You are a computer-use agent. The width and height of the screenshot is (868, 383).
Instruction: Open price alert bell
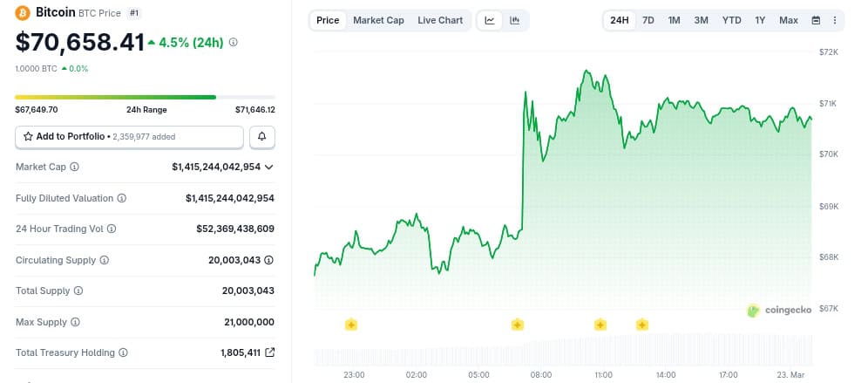click(x=262, y=137)
